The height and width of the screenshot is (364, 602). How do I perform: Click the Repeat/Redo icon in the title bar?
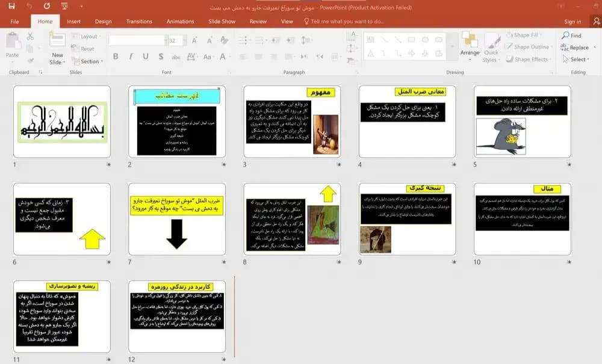coord(47,6)
